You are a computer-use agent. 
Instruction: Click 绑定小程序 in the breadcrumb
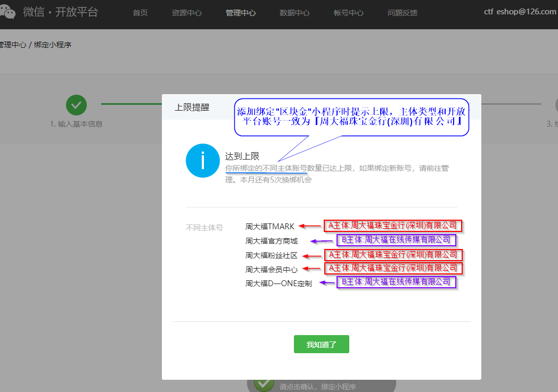pyautogui.click(x=53, y=45)
